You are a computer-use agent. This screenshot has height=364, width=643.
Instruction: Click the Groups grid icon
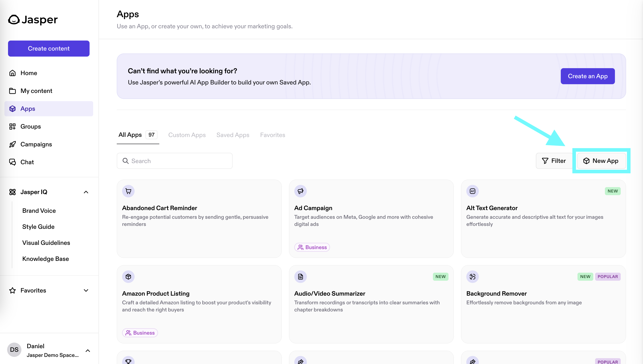click(x=12, y=127)
